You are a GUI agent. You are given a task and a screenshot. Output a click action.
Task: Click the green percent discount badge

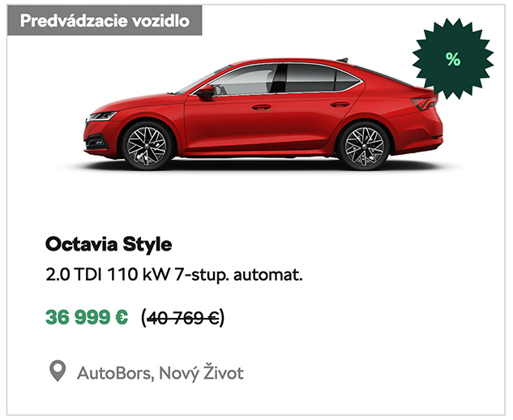pyautogui.click(x=453, y=59)
